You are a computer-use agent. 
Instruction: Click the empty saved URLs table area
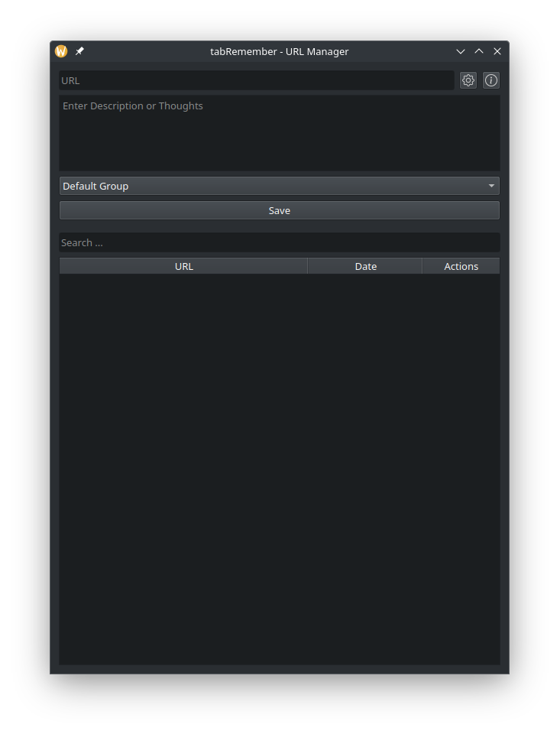pos(279,468)
